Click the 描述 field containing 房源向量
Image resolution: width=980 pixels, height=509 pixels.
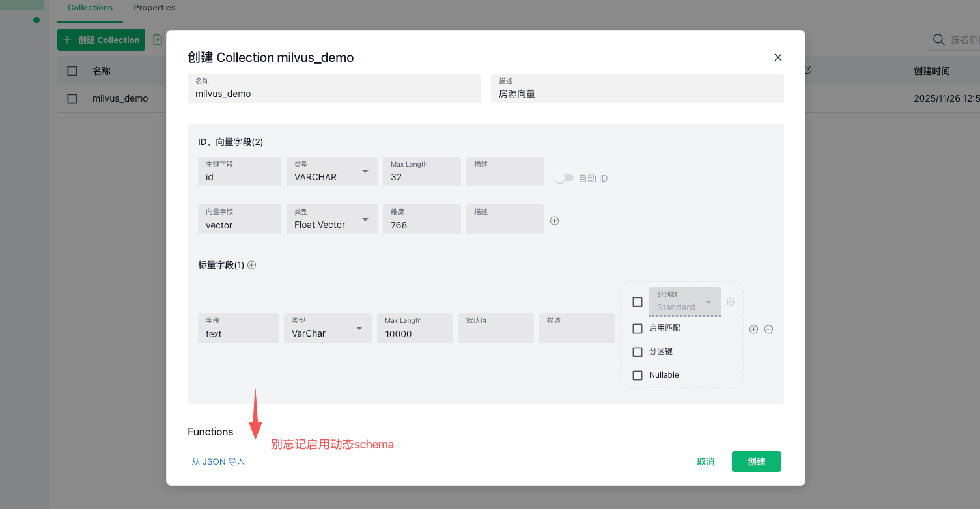point(637,88)
